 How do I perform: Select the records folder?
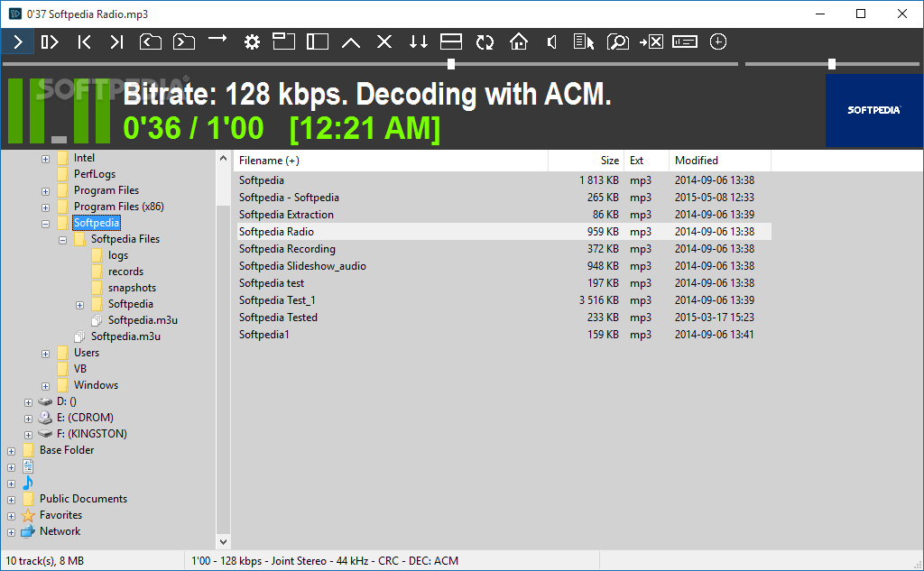(x=125, y=271)
